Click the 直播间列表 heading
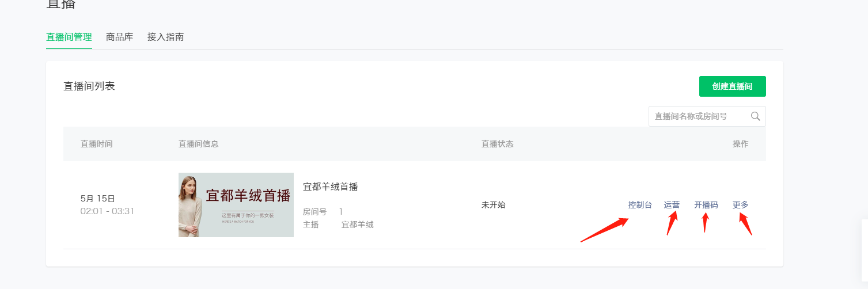 coord(89,86)
